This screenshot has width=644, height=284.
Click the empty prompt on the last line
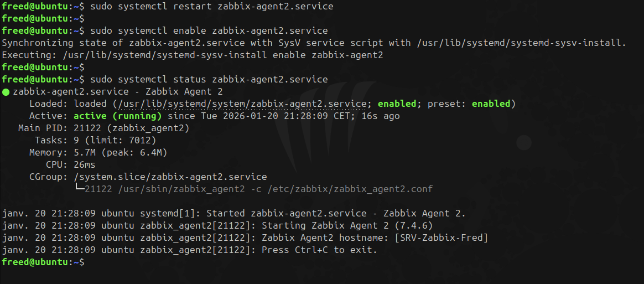pos(87,262)
